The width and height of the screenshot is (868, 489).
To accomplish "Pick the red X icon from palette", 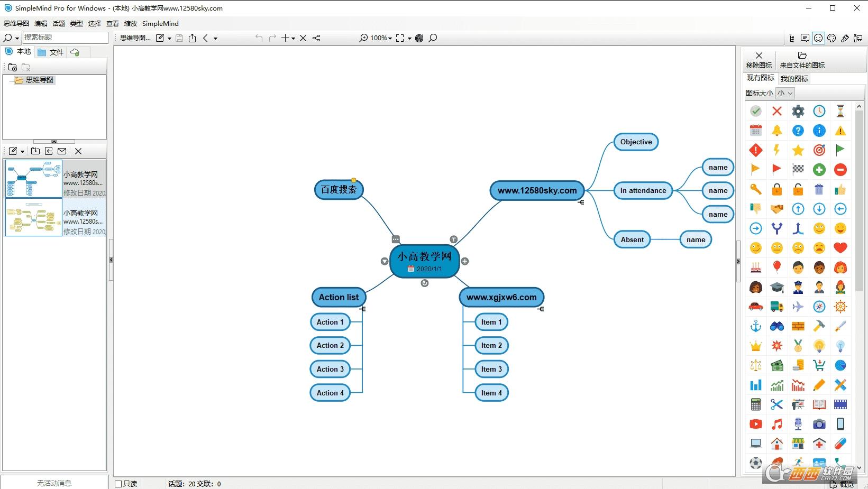I will [x=777, y=111].
